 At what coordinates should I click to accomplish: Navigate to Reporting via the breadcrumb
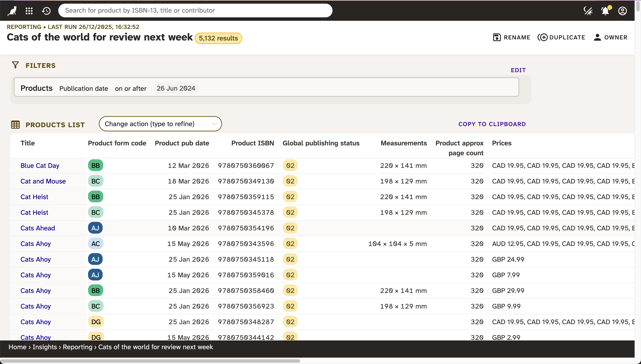click(x=78, y=347)
